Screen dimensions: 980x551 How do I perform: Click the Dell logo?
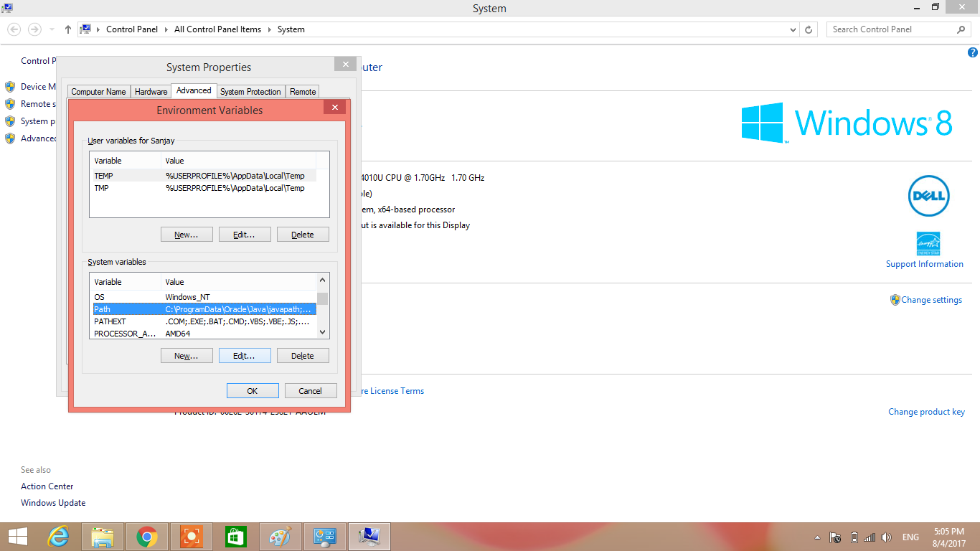[928, 196]
